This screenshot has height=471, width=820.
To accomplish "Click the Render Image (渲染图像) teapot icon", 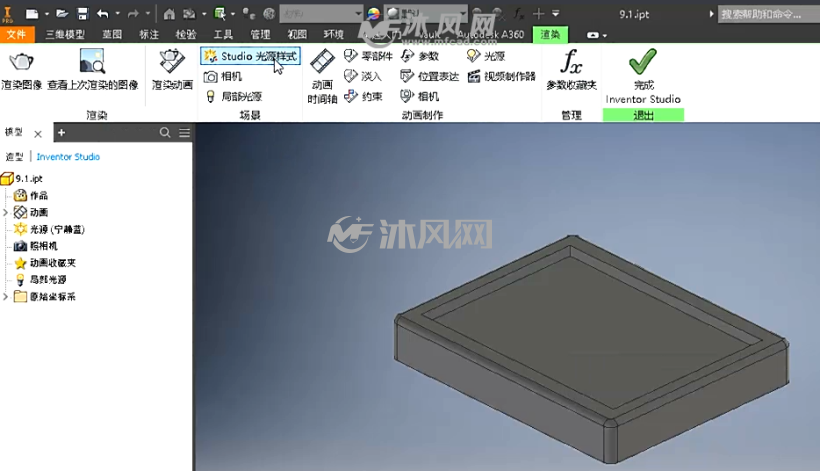I will (x=21, y=62).
